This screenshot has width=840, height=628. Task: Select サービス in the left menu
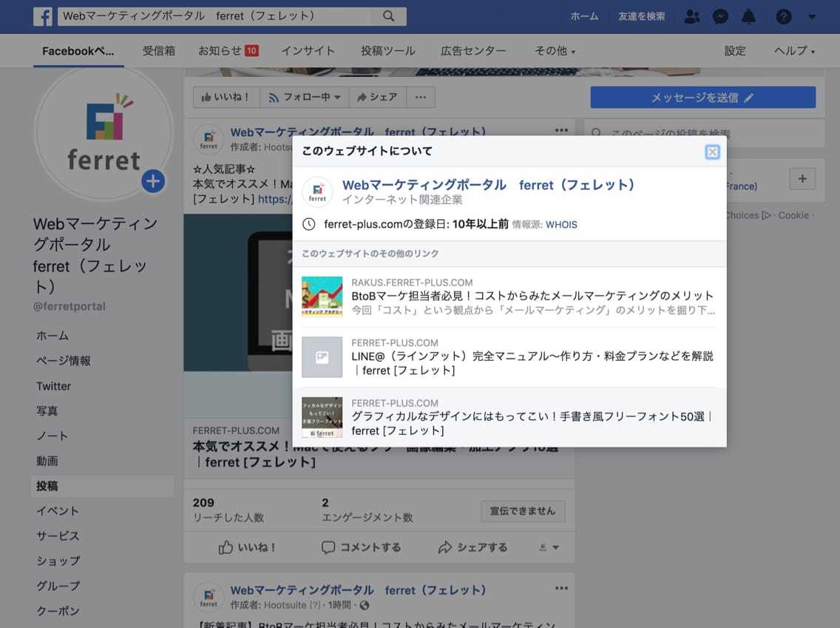pyautogui.click(x=58, y=536)
